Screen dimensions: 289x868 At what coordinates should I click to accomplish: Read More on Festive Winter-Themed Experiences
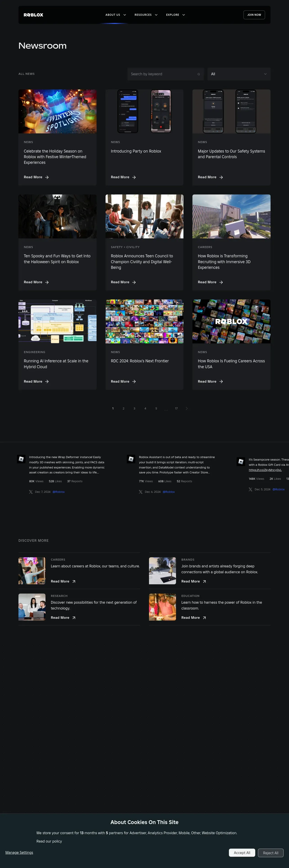tap(33, 177)
